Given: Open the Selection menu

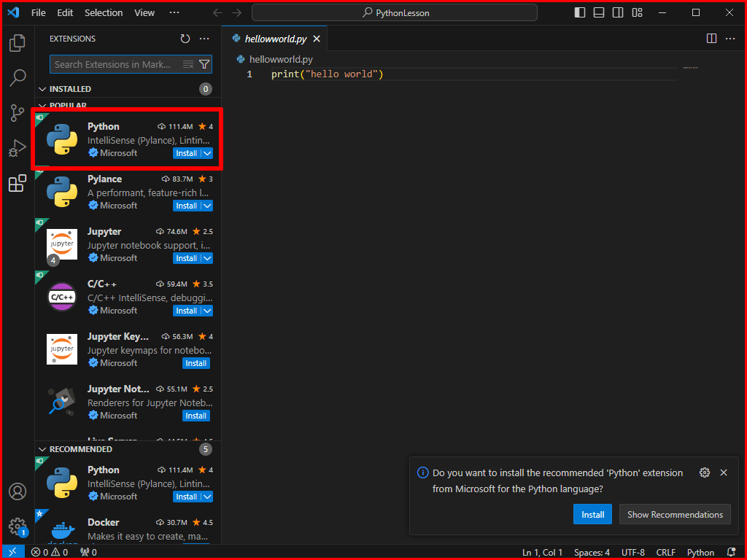Looking at the screenshot, I should click(x=104, y=13).
